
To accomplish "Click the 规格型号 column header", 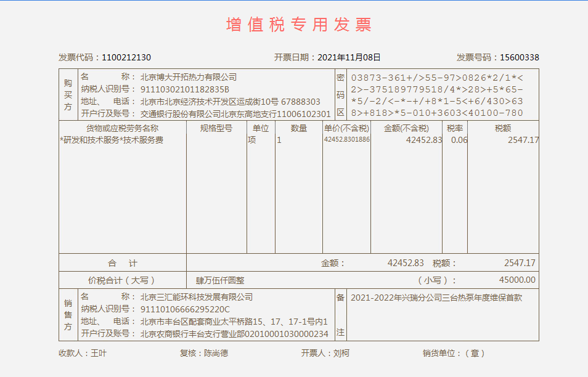I will (x=216, y=128).
